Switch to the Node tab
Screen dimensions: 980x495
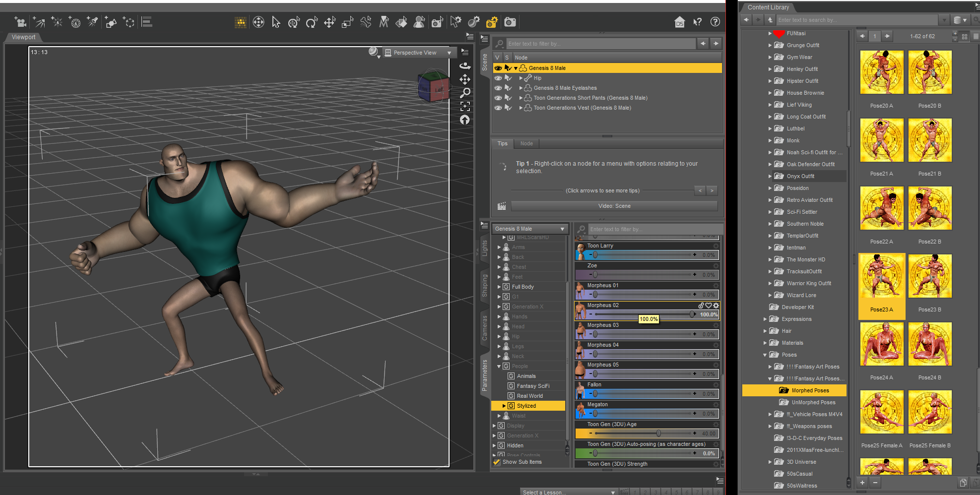pyautogui.click(x=526, y=143)
